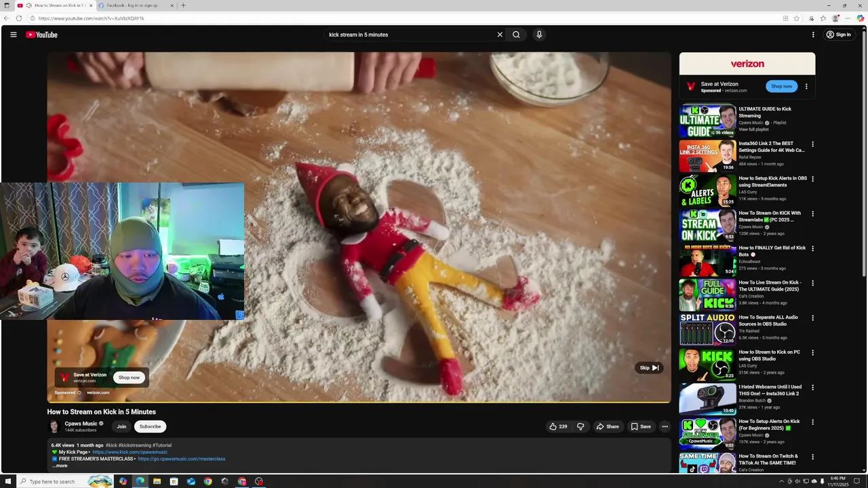This screenshot has height=488, width=868.
Task: Go to the YouTube home logo
Action: tap(42, 35)
